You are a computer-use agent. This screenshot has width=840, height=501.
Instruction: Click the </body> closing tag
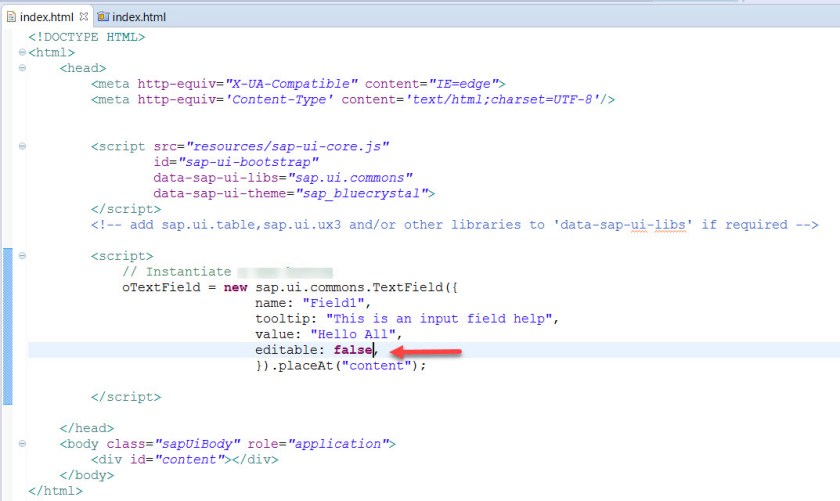(x=87, y=475)
